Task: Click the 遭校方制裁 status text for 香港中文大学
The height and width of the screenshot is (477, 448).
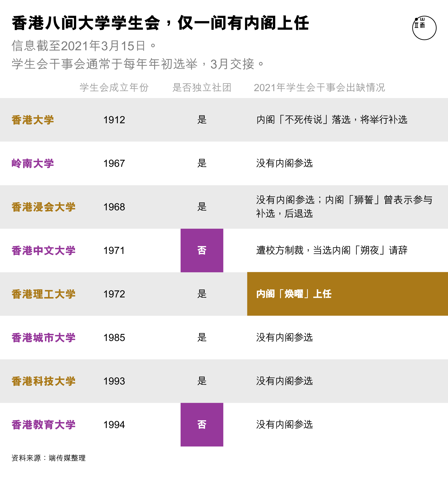Action: click(280, 250)
